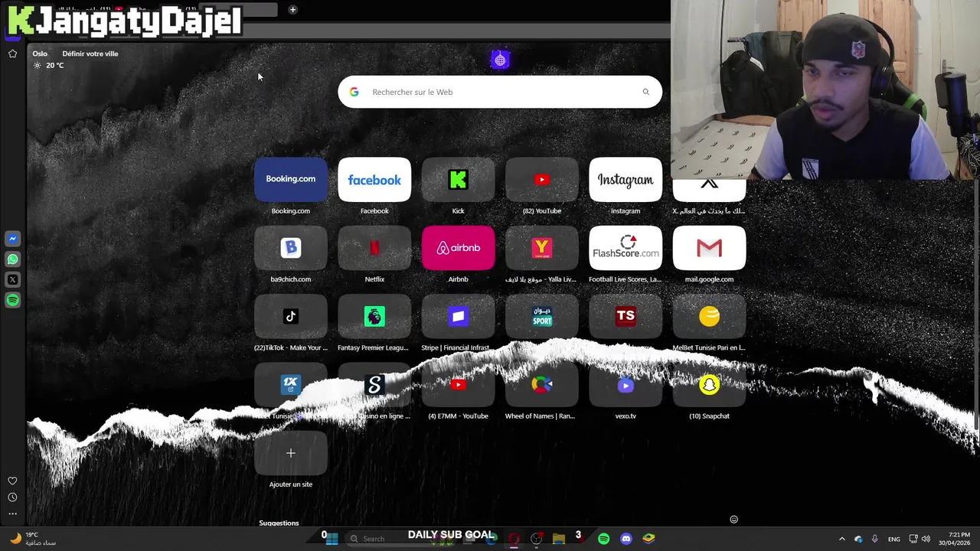The width and height of the screenshot is (980, 551).
Task: Open the 1X speed dial tile
Action: 290,384
